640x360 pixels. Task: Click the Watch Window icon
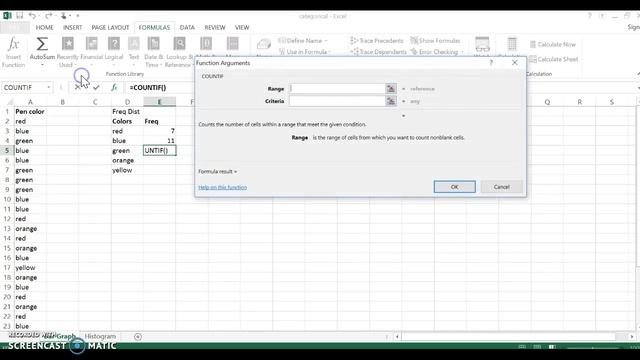pos(482,44)
